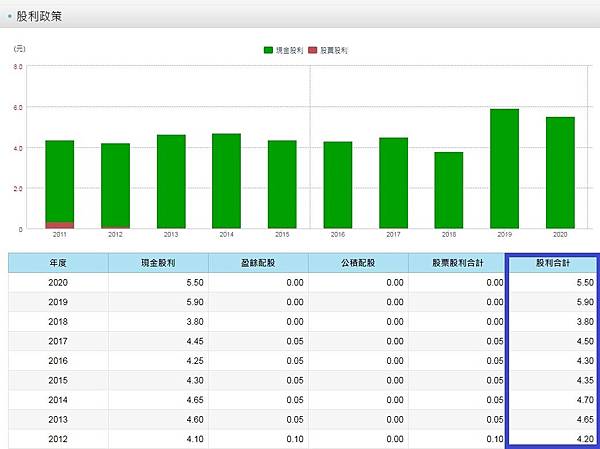Click 盈餘配股 value 0.00 in 2020 row
The height and width of the screenshot is (449, 600).
[295, 282]
